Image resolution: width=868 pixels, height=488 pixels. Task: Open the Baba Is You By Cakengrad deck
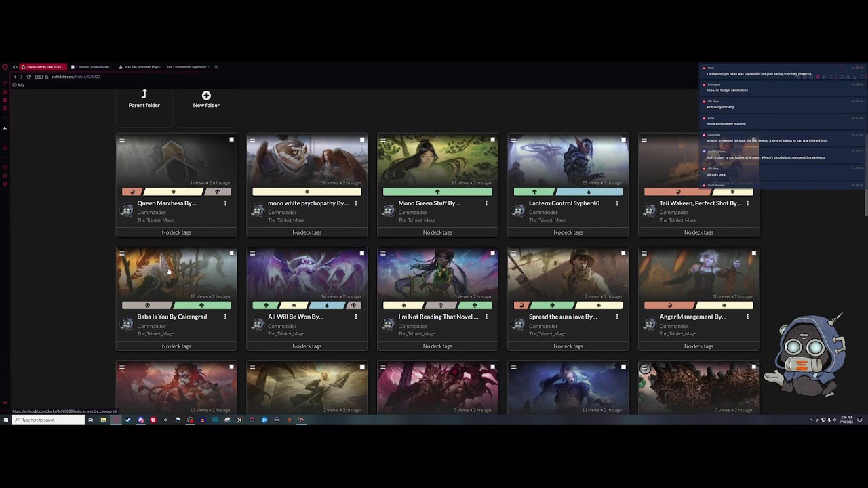tap(172, 317)
